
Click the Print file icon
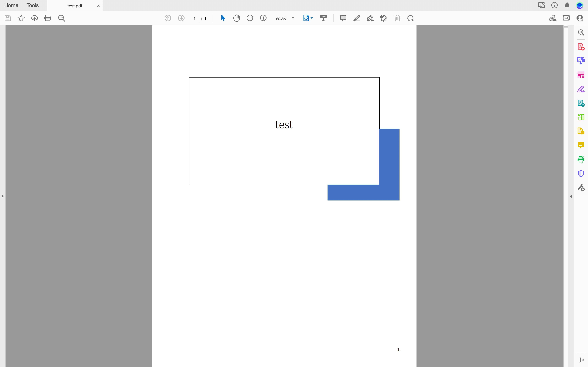[48, 18]
